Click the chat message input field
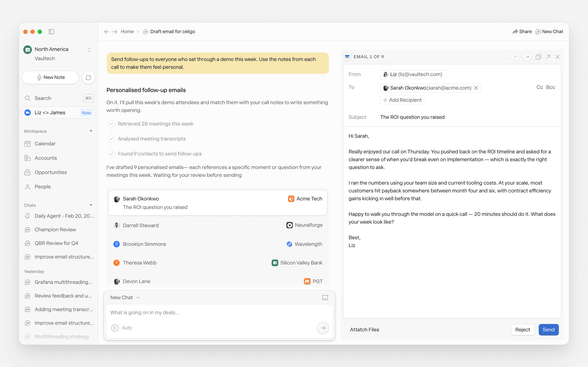Viewport: 588px width, 367px height. (x=219, y=313)
